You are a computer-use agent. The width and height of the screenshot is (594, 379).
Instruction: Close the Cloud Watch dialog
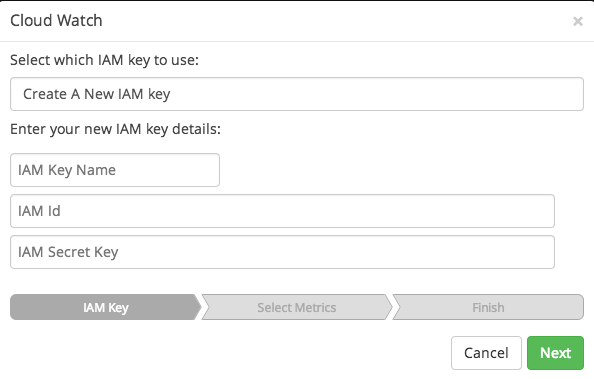[578, 21]
